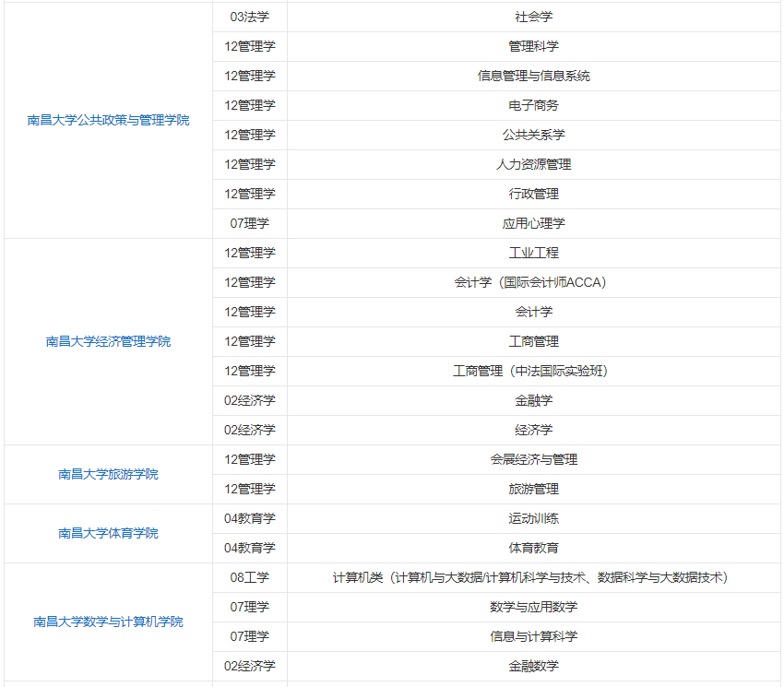Screen dimensions: 784x687
Task: Click the 03法学 category cell
Action: tap(250, 17)
